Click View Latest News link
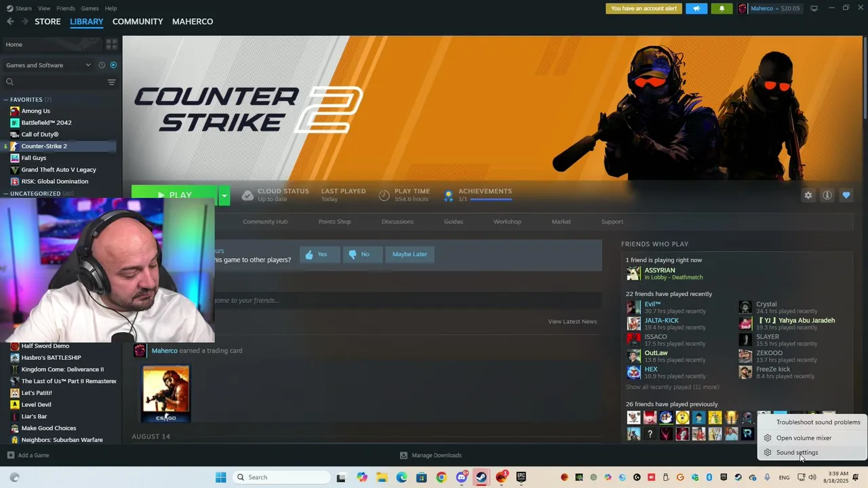868x488 pixels. (x=572, y=321)
